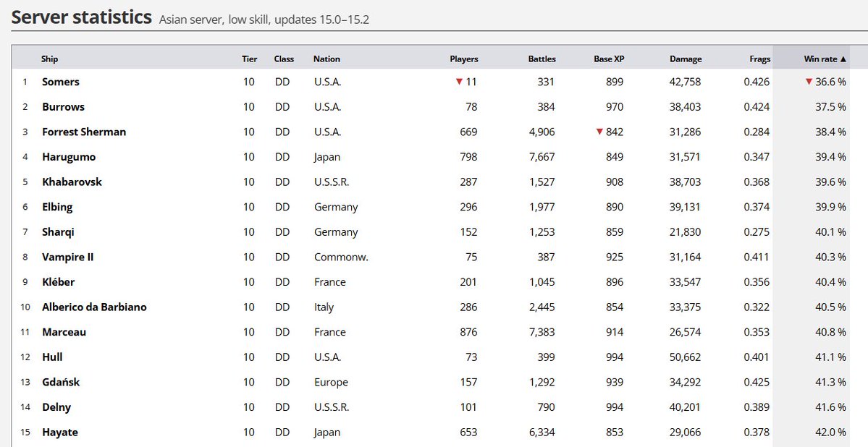The height and width of the screenshot is (447, 868).
Task: Click the subtitle 'Asian server, low skill, updates 15.0–15.2'
Action: [x=264, y=20]
